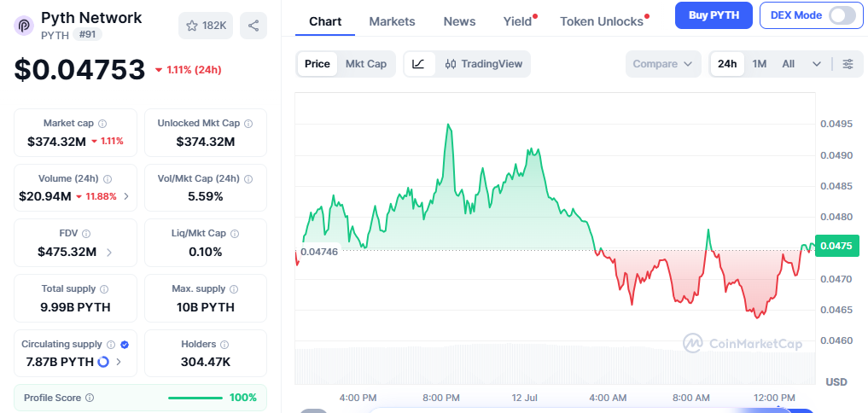Click the $374.32M Market cap value

[56, 142]
